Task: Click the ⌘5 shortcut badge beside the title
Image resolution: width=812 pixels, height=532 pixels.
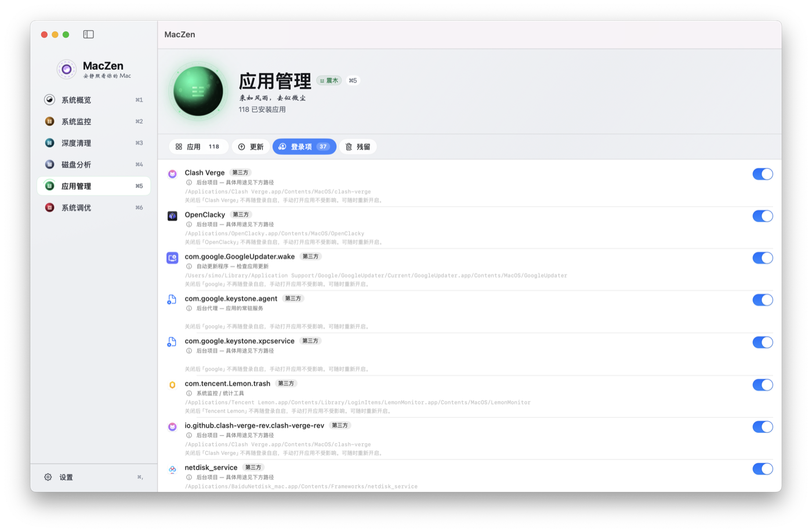Action: [x=353, y=81]
